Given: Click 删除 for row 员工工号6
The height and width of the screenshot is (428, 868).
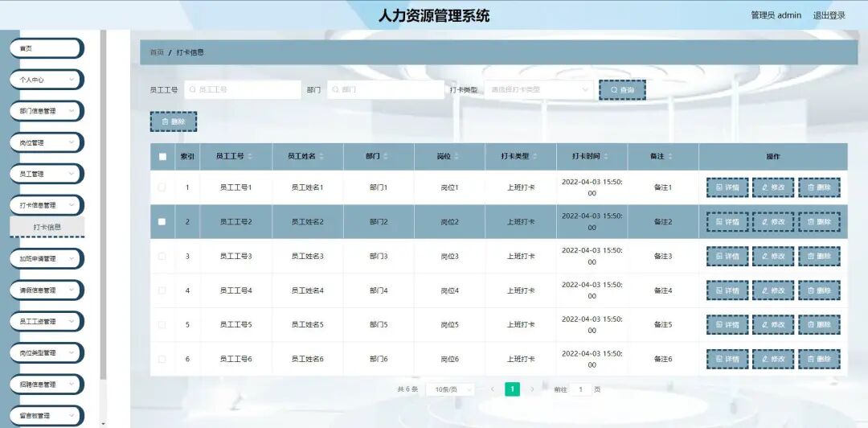Looking at the screenshot, I should [819, 360].
